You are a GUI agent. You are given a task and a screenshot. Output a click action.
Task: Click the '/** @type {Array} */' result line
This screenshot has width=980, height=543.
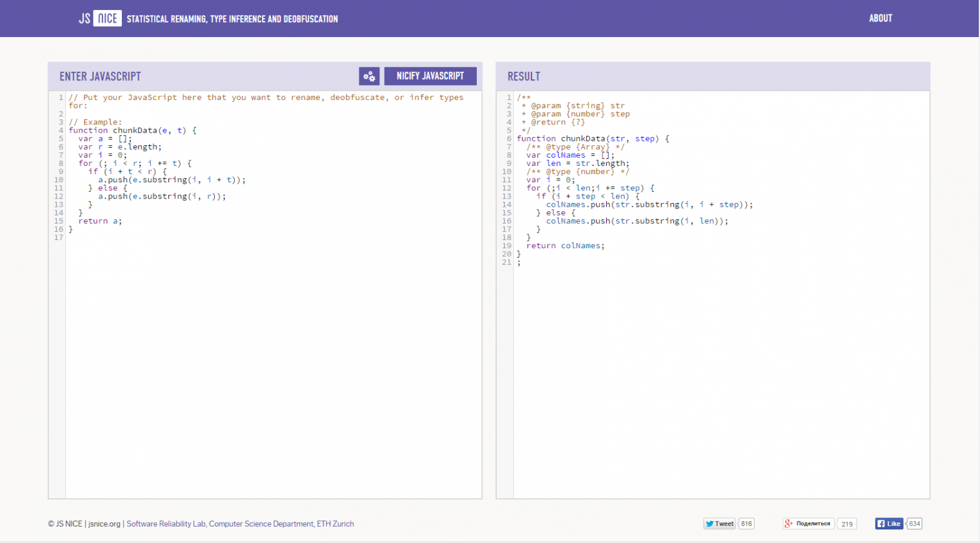click(x=575, y=147)
